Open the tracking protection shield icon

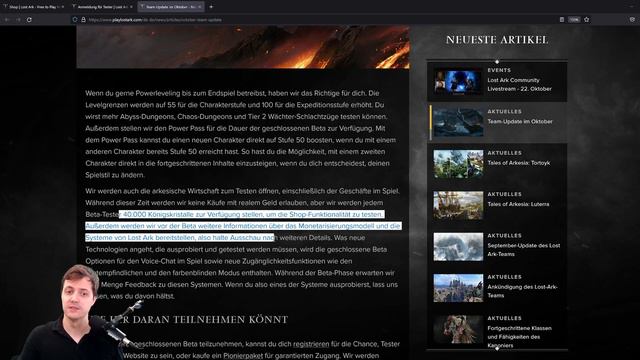pyautogui.click(x=75, y=20)
